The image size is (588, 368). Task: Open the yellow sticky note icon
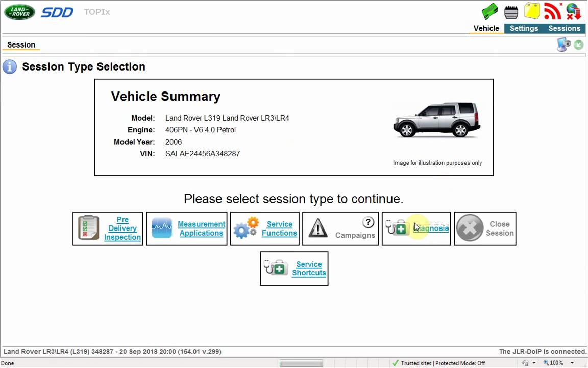click(x=532, y=11)
